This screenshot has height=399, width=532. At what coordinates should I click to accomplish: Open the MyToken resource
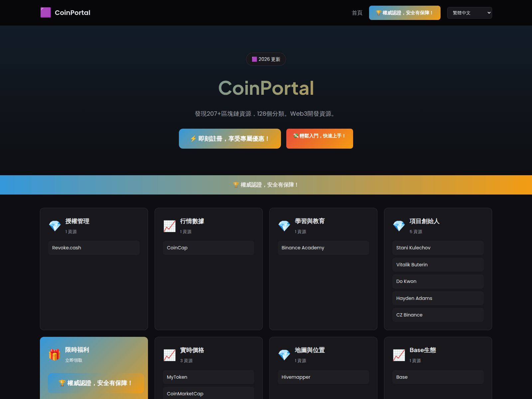point(208,377)
